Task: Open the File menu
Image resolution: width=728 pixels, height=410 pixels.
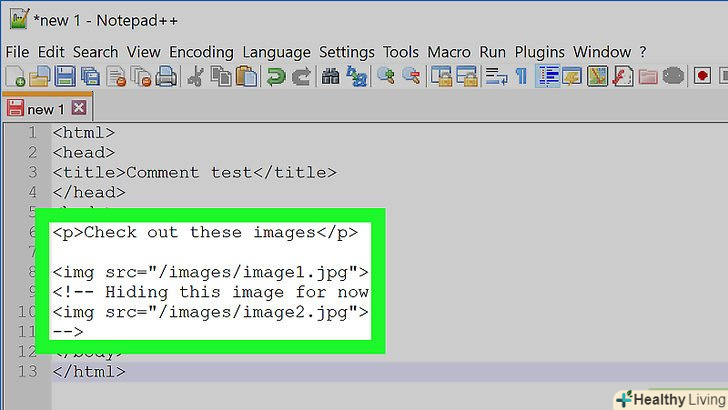Action: click(17, 52)
